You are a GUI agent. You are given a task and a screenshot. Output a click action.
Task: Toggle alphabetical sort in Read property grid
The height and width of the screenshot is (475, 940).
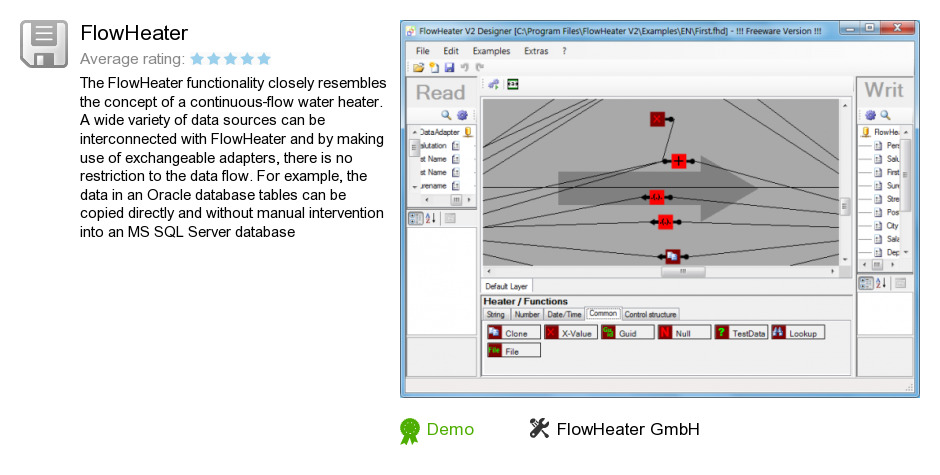pos(430,218)
